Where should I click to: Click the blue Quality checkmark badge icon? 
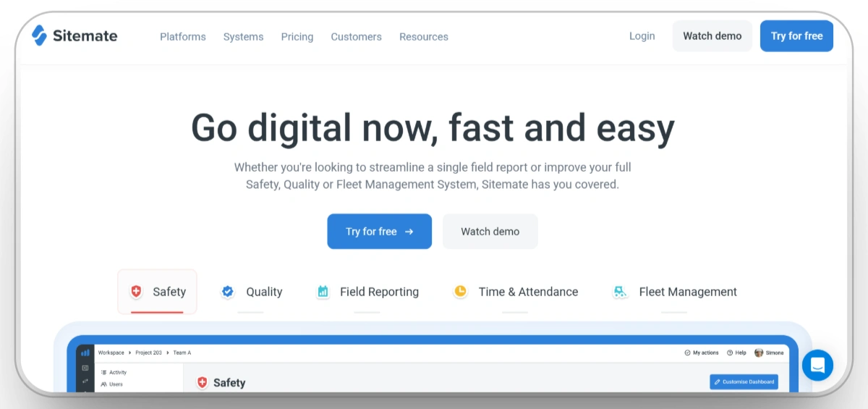click(228, 292)
